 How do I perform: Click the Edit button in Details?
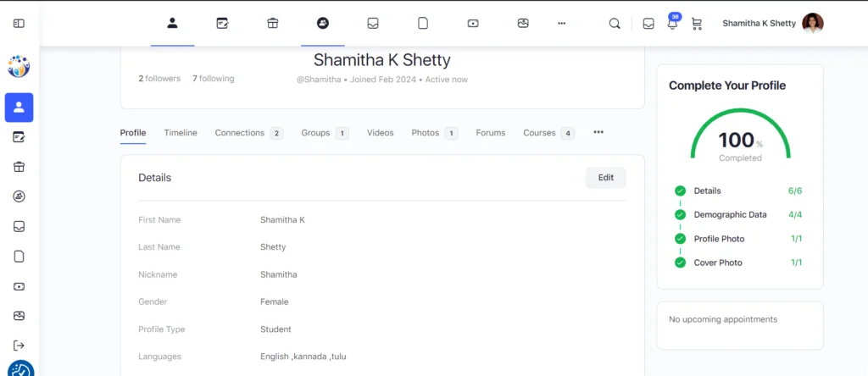(605, 178)
